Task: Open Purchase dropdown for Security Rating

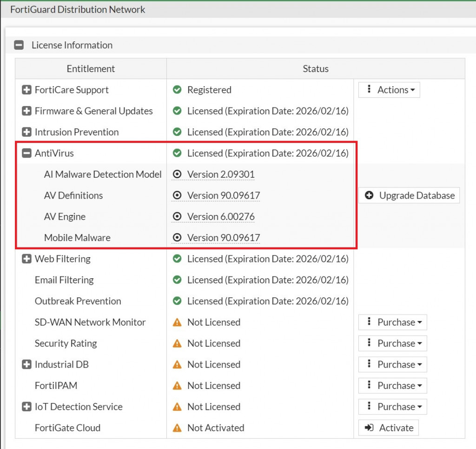Action: [x=392, y=343]
